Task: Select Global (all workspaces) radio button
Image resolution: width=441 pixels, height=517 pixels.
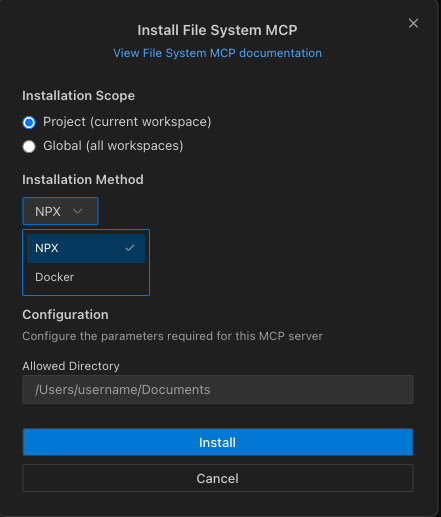Action: 29,146
